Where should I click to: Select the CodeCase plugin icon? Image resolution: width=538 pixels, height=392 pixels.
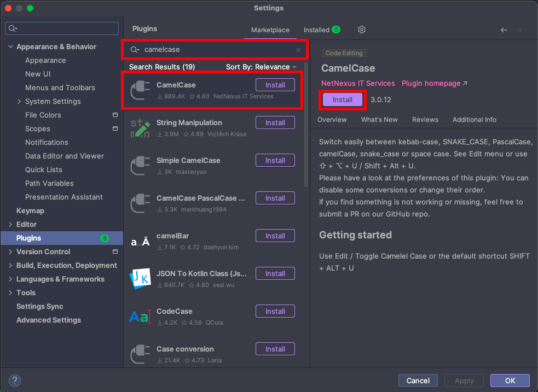[140, 317]
